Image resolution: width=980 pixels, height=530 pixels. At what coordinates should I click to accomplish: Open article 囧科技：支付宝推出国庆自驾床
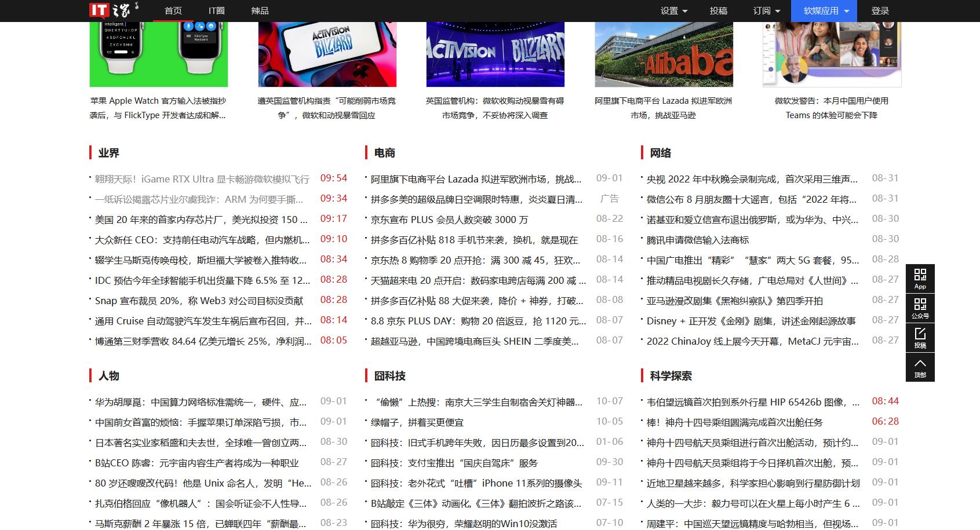click(x=454, y=463)
